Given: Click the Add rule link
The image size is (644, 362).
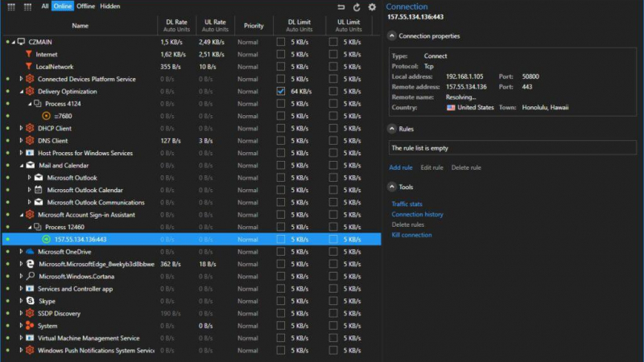Looking at the screenshot, I should coord(401,167).
